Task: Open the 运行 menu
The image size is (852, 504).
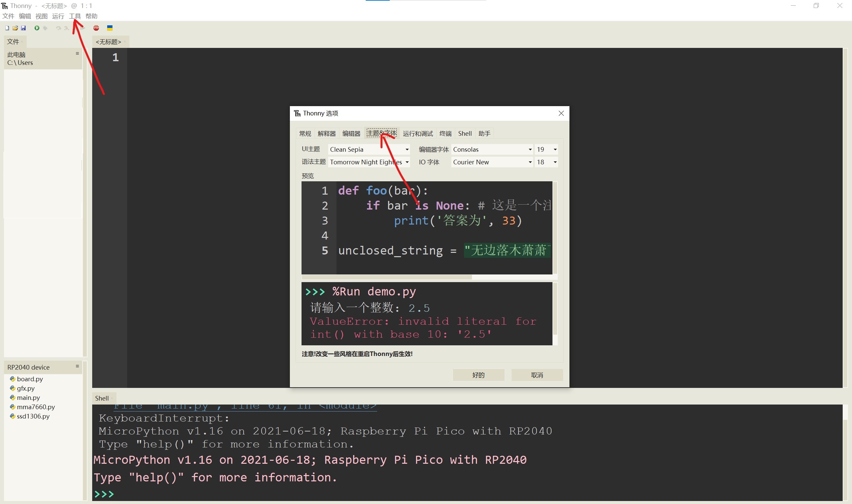Action: pyautogui.click(x=58, y=16)
